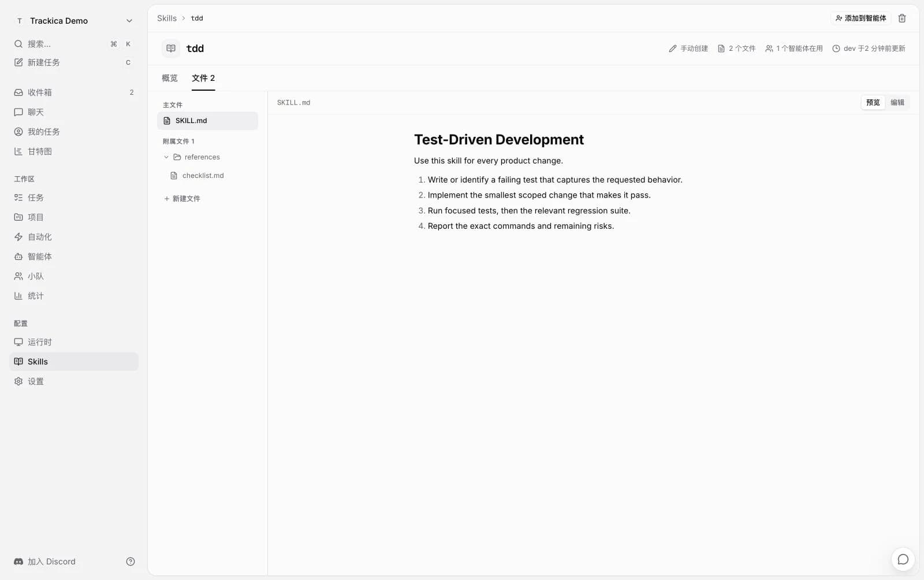Click the checklist.md file icon
The width and height of the screenshot is (924, 580).
tap(174, 176)
